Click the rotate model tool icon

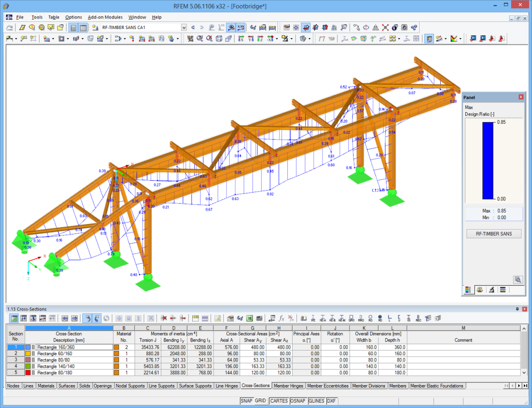(366, 28)
